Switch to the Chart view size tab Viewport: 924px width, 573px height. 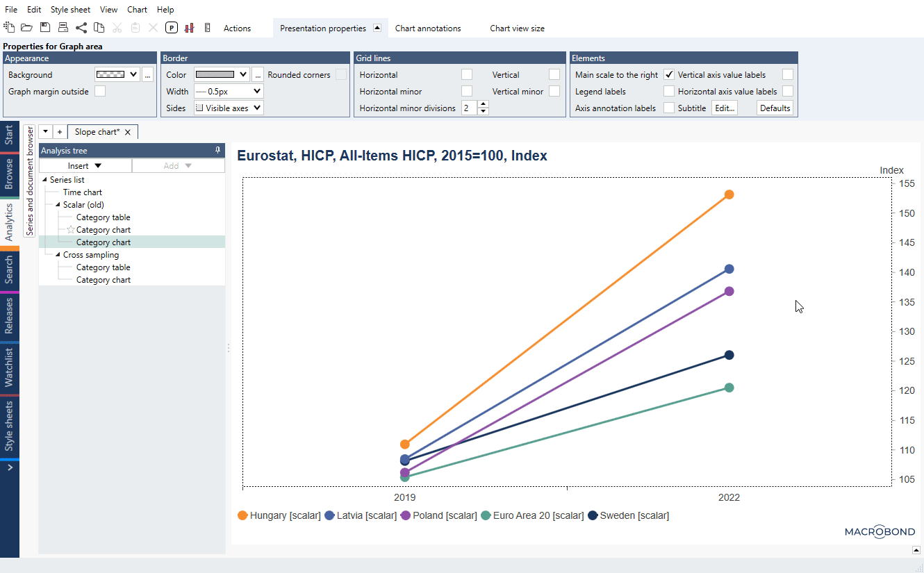517,28
